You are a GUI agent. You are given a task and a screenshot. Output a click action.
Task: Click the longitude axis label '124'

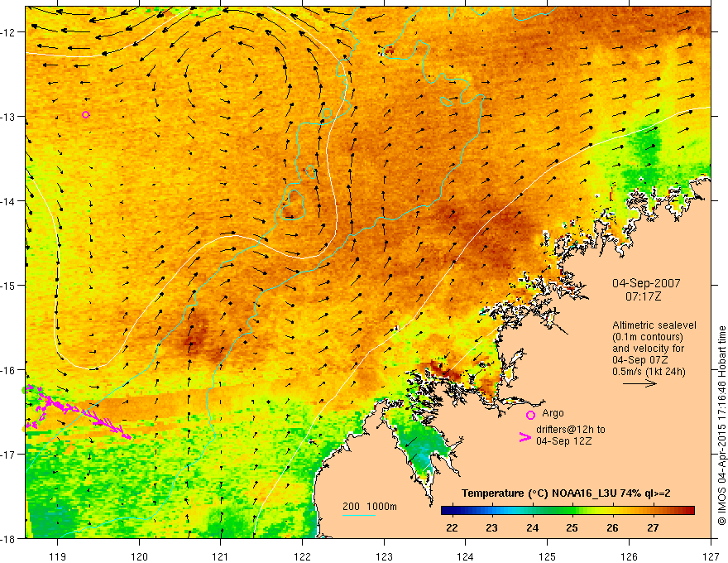[x=466, y=556]
